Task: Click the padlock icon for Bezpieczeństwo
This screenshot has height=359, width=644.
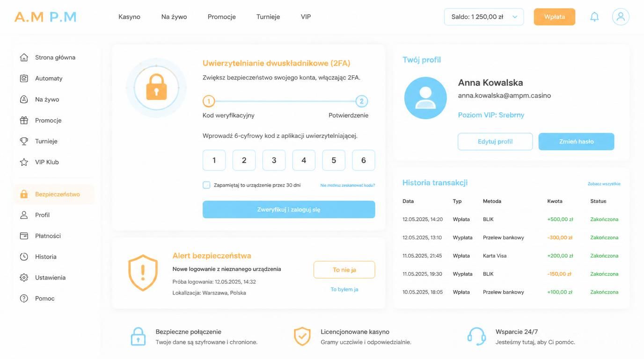Action: pyautogui.click(x=24, y=194)
